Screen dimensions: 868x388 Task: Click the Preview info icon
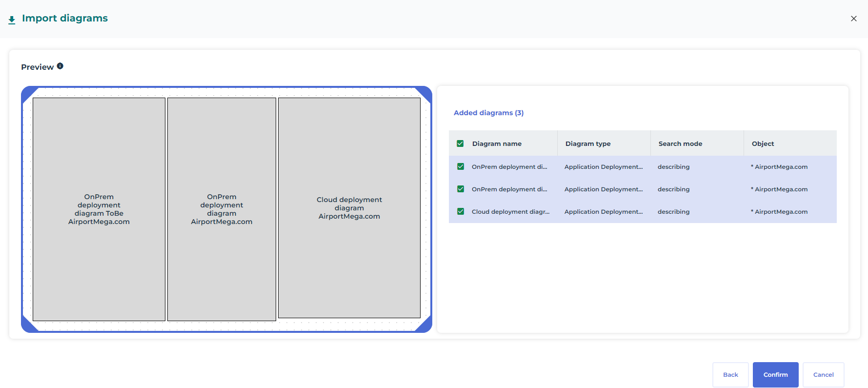(60, 66)
